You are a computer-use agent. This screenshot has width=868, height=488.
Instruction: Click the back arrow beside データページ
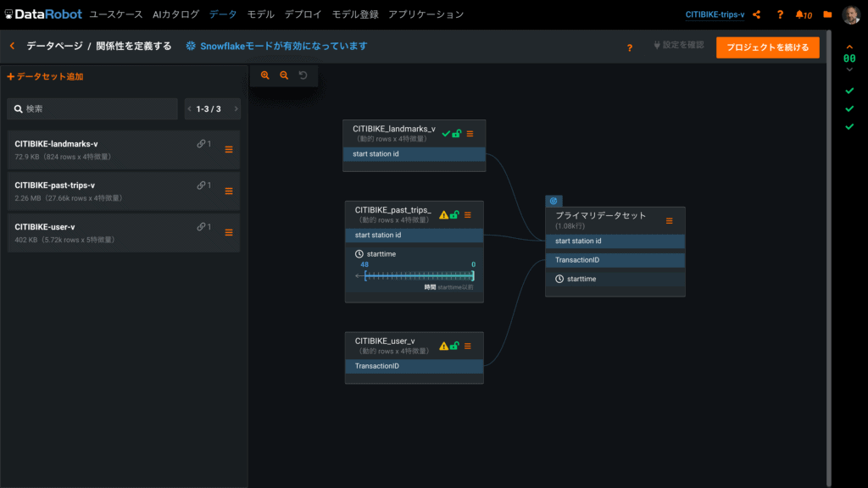[x=12, y=47]
